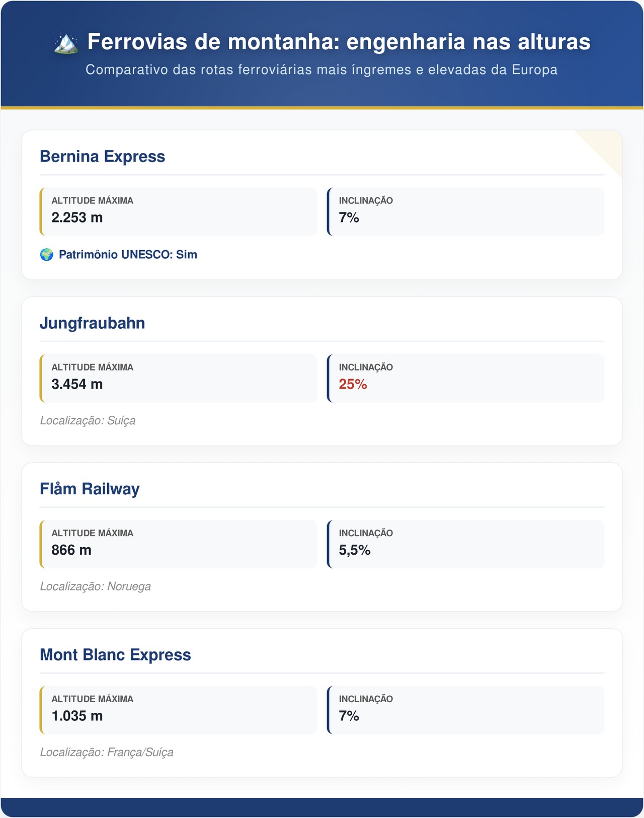Viewport: 644px width, 818px height.
Task: Click the Localização: Noruega text
Action: click(x=96, y=586)
